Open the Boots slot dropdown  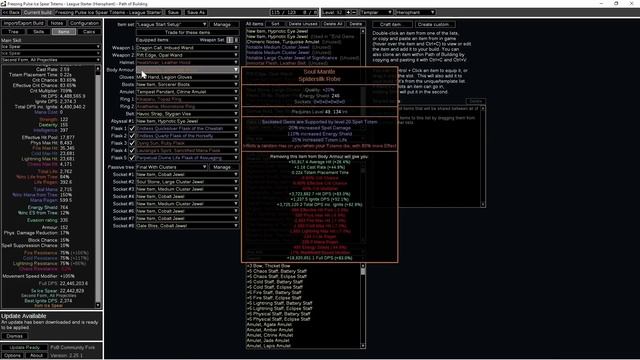(x=187, y=84)
